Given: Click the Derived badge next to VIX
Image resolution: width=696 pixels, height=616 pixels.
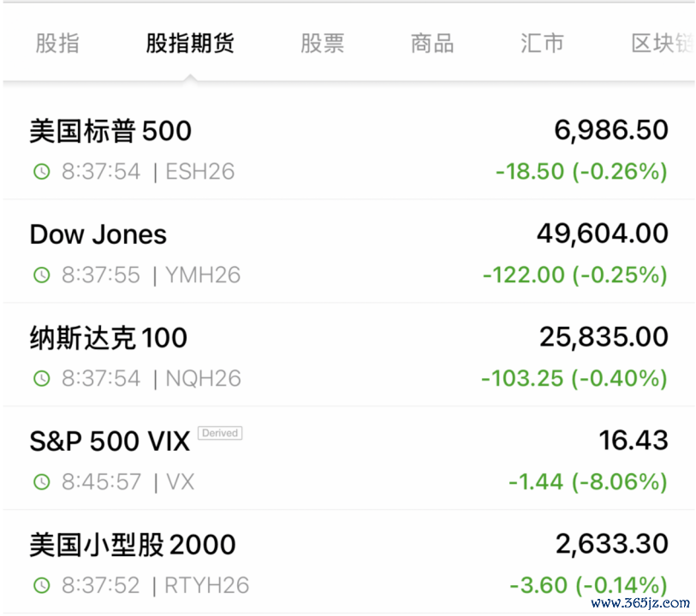Looking at the screenshot, I should (220, 434).
